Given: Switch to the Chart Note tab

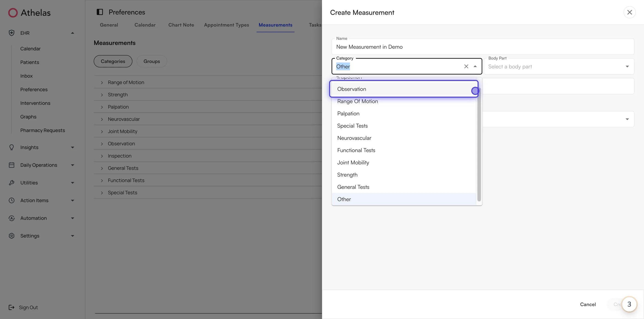Looking at the screenshot, I should [181, 25].
